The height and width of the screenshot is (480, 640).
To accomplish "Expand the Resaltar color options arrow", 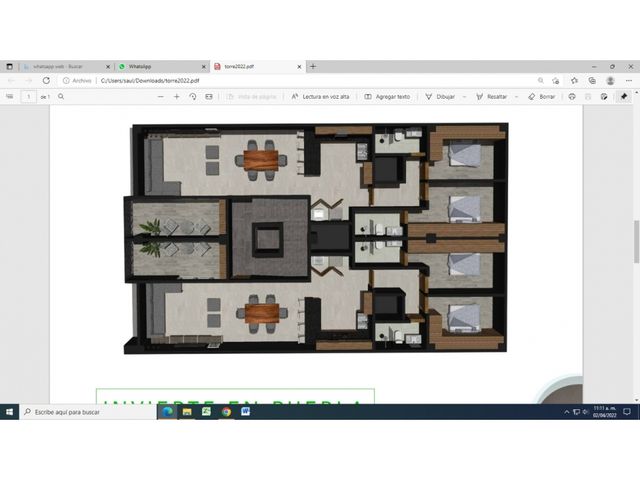I will (x=516, y=97).
